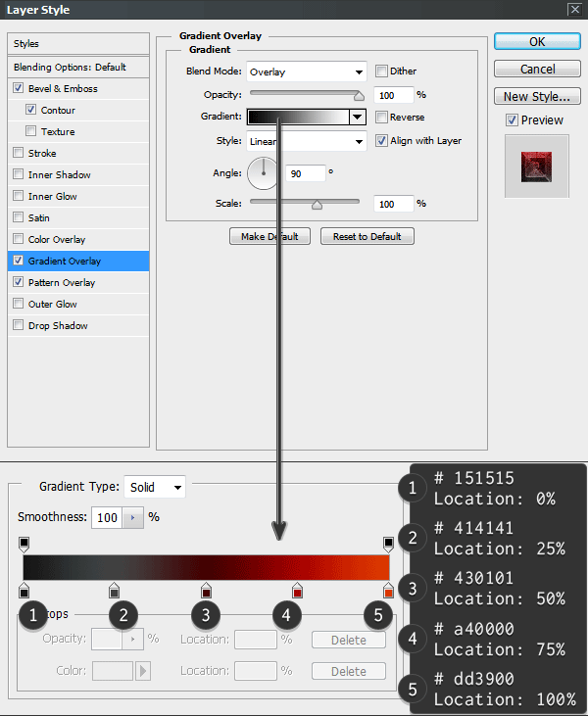This screenshot has width=588, height=716.
Task: Enable the Texture checkbox
Action: pyautogui.click(x=30, y=131)
